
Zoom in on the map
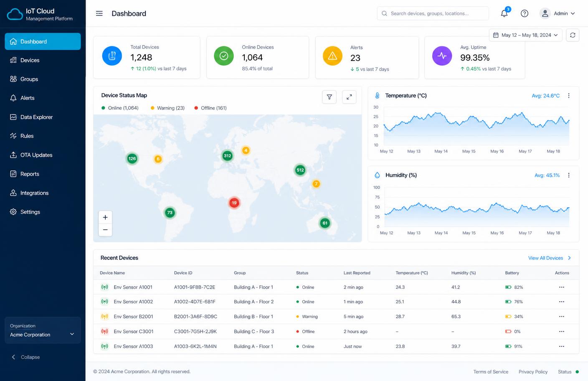pos(105,217)
